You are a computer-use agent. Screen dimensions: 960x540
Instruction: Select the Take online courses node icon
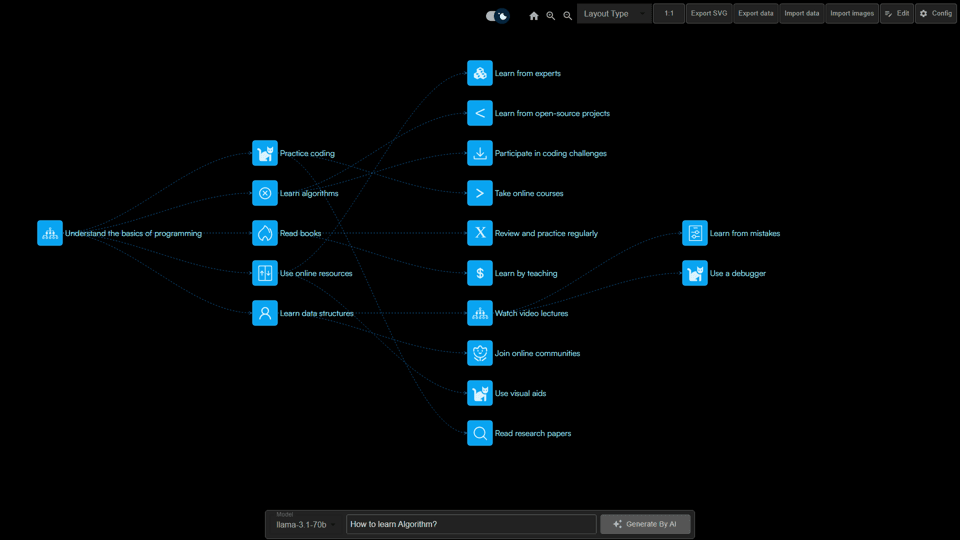[x=479, y=193]
